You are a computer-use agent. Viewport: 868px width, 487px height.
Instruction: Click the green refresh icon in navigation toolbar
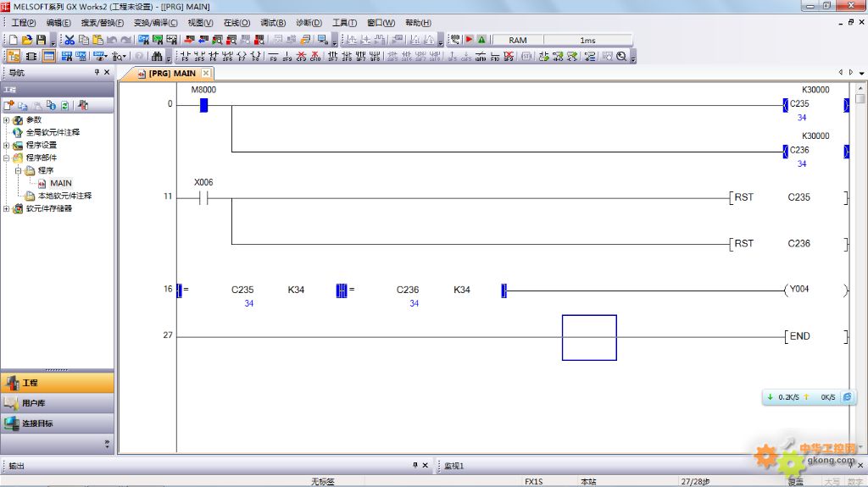tap(64, 105)
